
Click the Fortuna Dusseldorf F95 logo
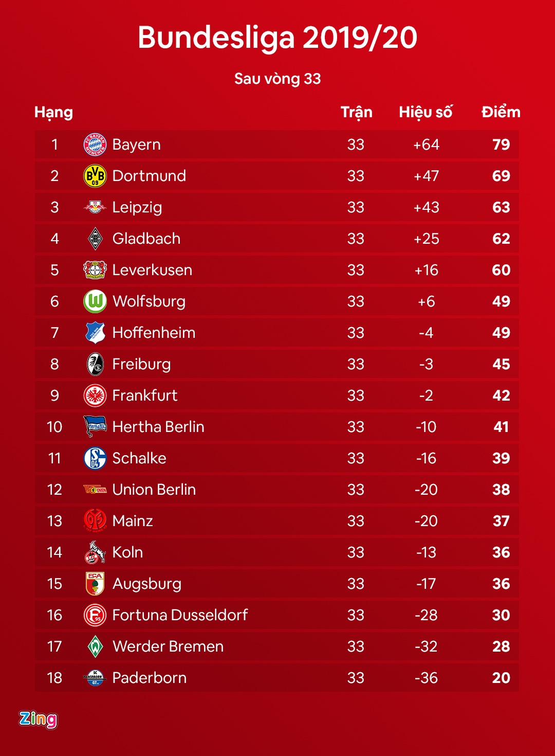tap(95, 615)
